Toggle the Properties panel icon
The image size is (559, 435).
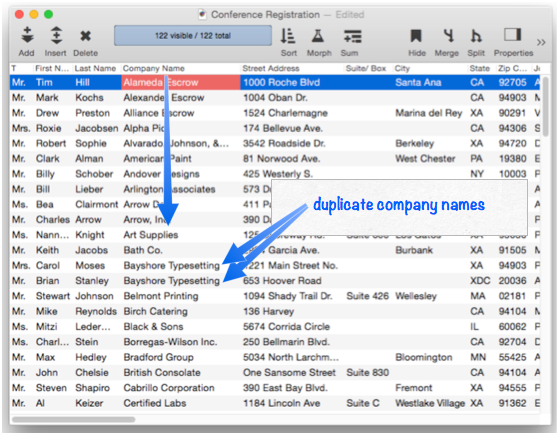point(512,35)
